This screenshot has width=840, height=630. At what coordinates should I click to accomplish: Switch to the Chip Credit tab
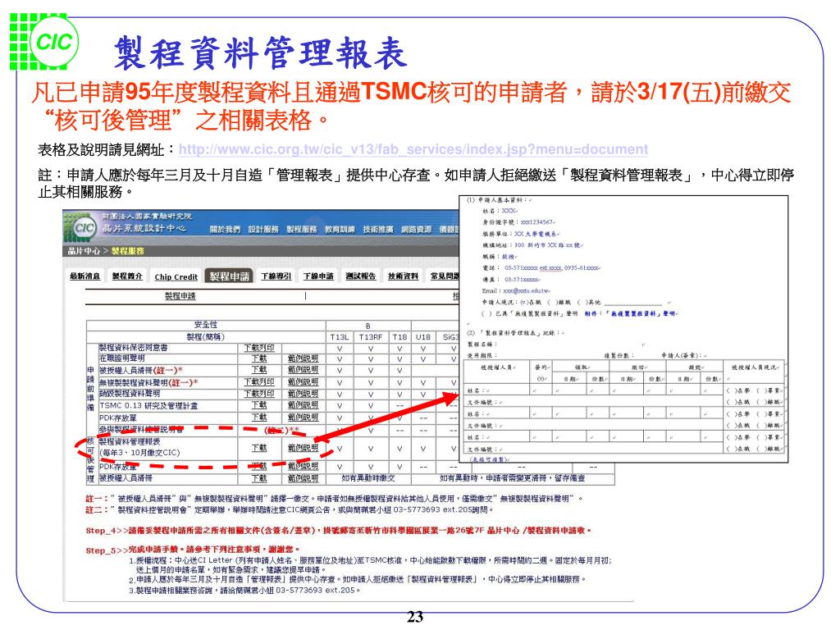coord(176,277)
